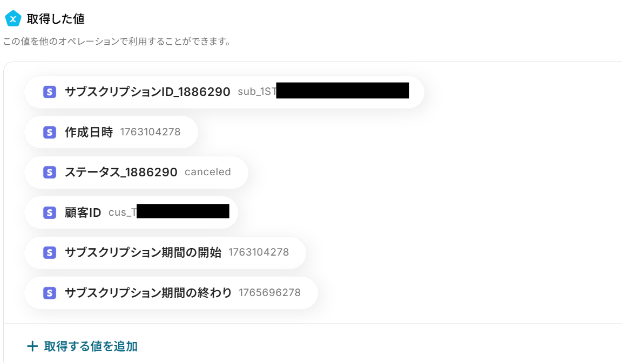
Task: Click the Stripe icon beside 作成日時
Action: tap(50, 132)
